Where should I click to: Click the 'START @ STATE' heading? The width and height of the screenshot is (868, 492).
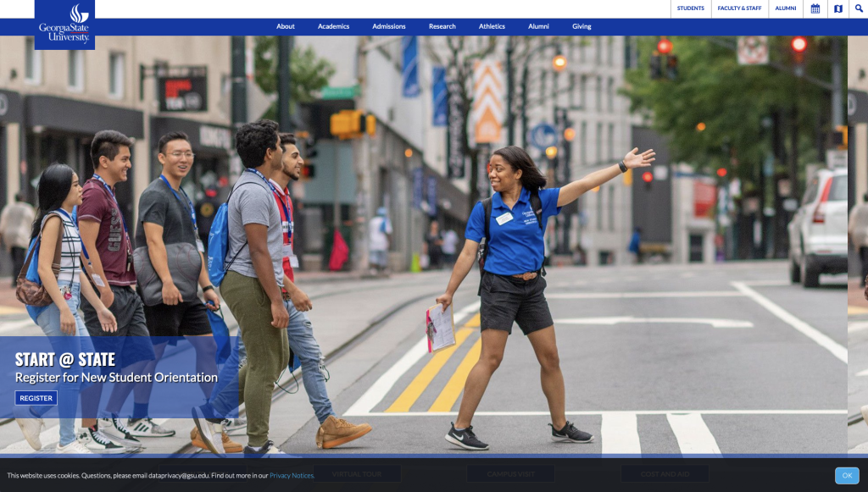click(x=65, y=359)
